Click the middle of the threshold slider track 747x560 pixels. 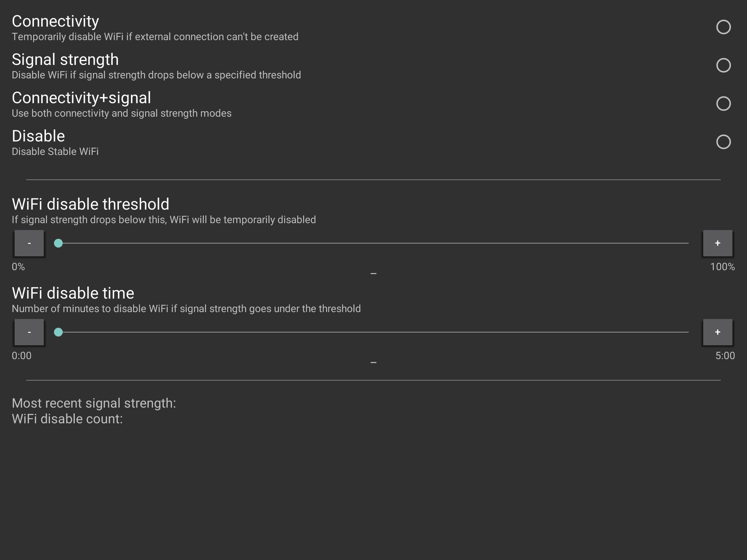pyautogui.click(x=373, y=243)
